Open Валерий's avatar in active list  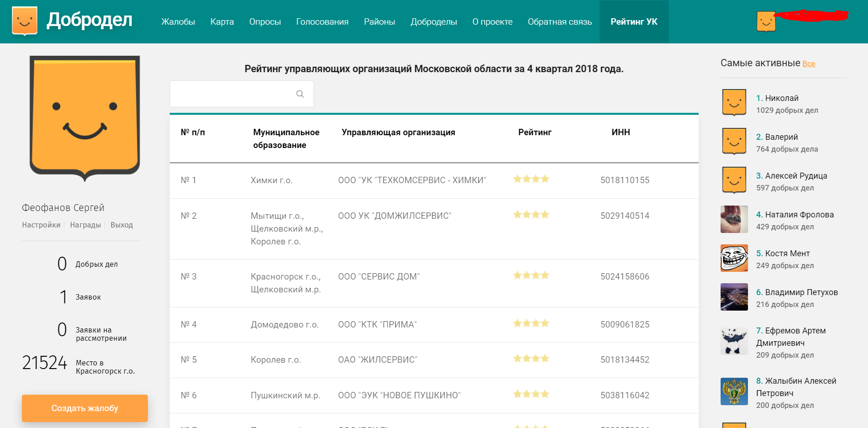point(734,141)
